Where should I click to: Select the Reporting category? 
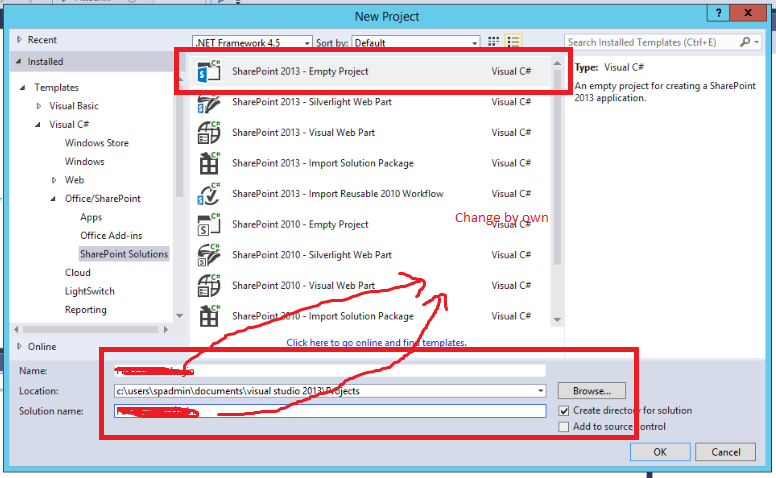86,310
